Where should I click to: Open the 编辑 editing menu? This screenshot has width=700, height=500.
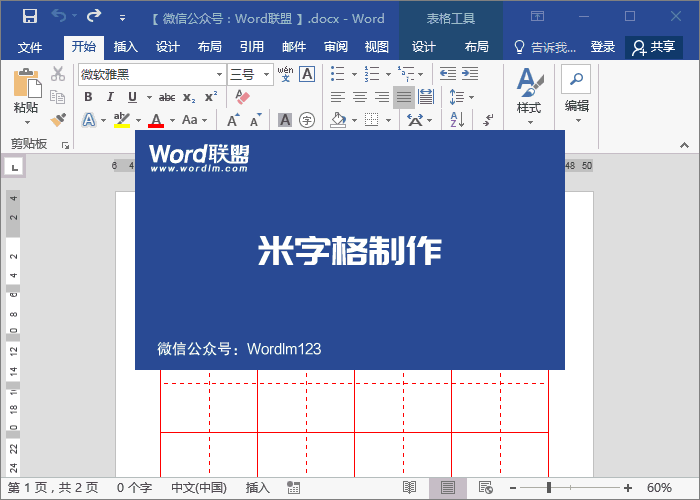point(576,95)
